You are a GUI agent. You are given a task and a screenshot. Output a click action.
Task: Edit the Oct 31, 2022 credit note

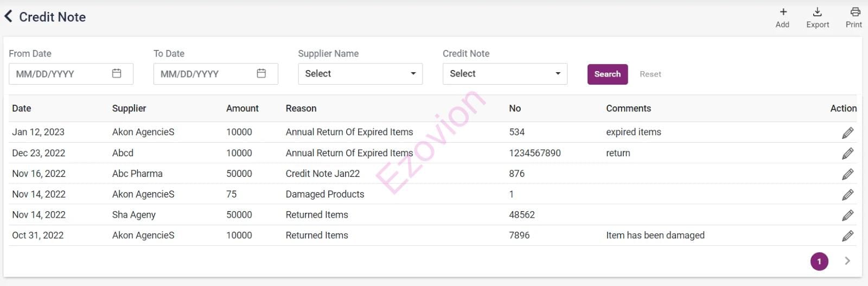point(847,236)
